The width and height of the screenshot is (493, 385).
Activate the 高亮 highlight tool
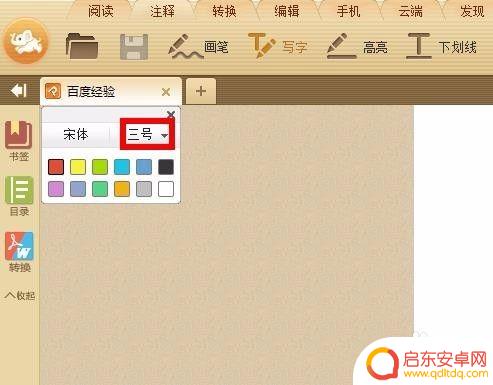pos(357,46)
